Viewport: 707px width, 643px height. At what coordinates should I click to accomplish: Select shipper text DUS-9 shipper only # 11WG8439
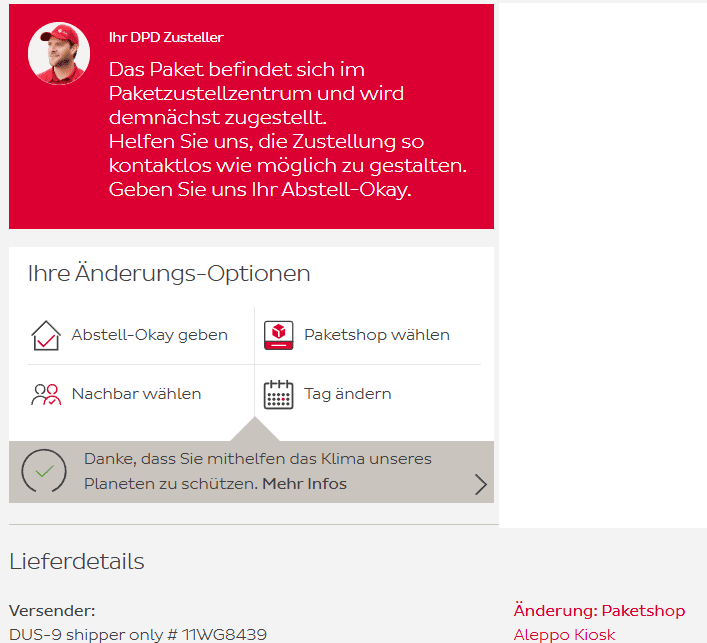(138, 634)
